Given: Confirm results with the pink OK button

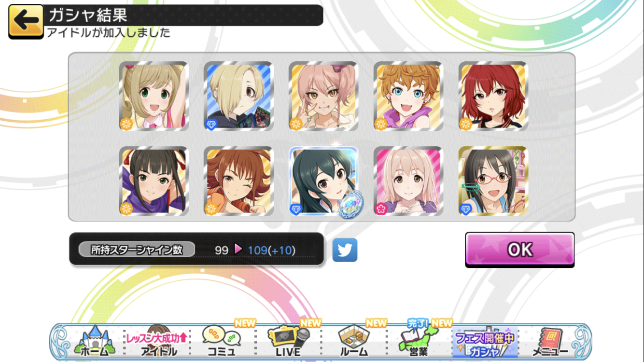Looking at the screenshot, I should coord(520,250).
